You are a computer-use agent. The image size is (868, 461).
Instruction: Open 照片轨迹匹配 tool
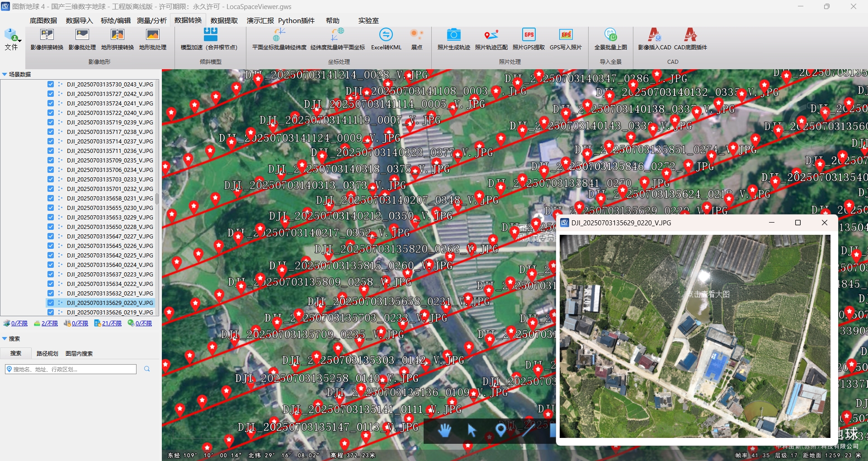coord(491,39)
